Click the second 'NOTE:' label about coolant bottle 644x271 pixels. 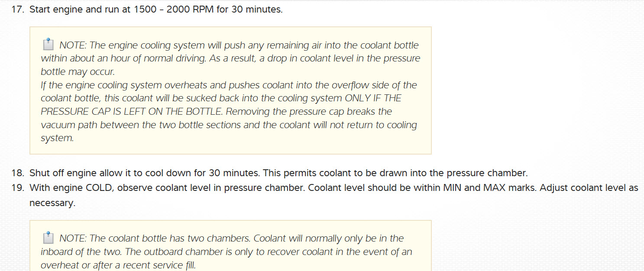point(73,239)
